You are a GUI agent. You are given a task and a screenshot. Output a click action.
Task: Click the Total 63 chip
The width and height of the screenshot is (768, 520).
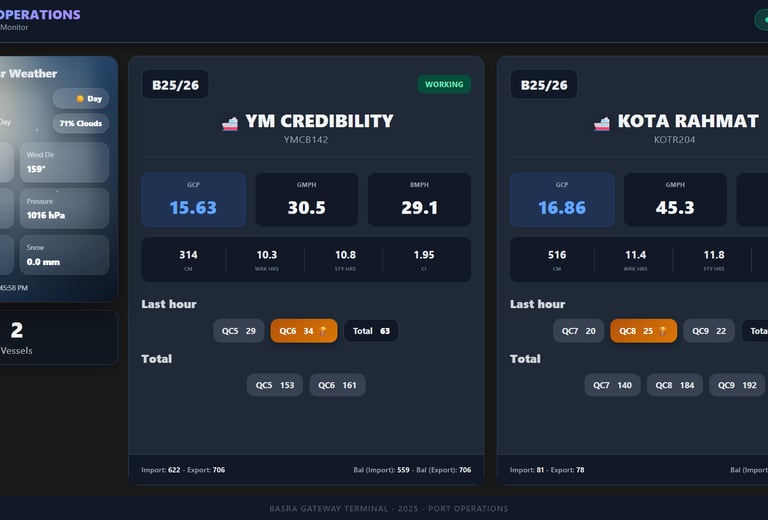371,331
